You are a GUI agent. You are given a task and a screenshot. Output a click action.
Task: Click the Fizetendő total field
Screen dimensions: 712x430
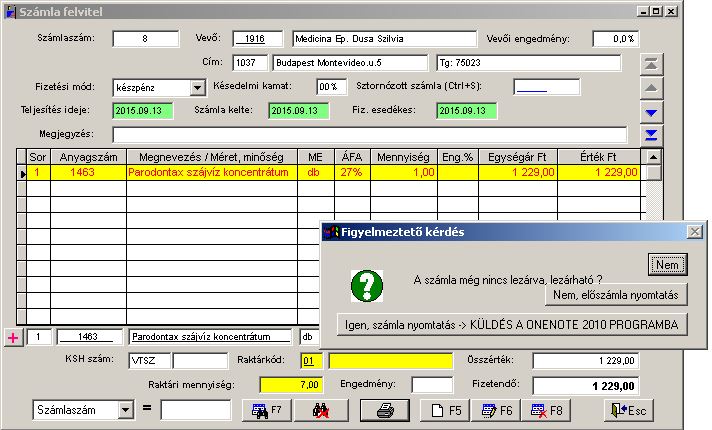(x=586, y=386)
